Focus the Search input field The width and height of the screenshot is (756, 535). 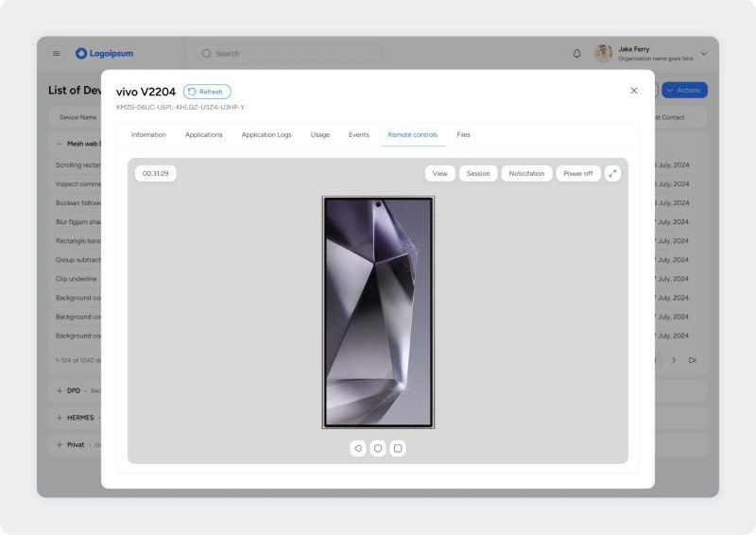click(x=291, y=54)
